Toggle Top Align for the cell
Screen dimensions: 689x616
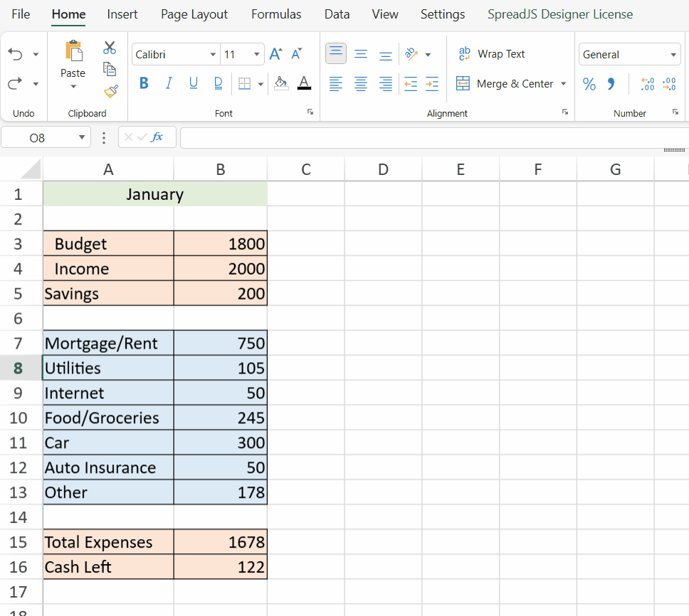pos(336,53)
